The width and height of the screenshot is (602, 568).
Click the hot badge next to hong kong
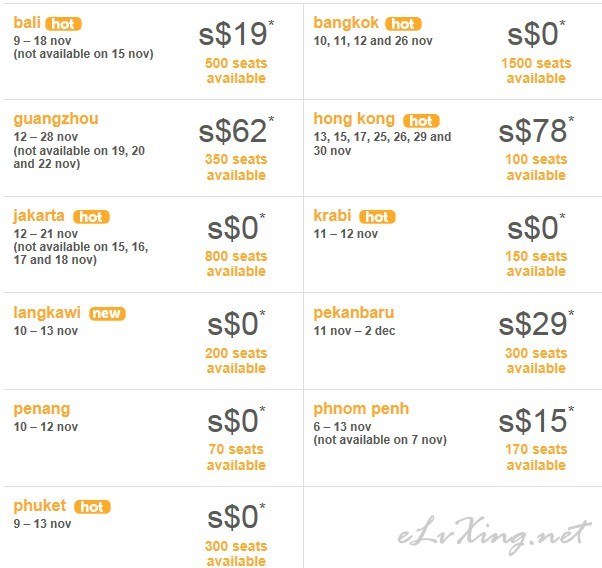[421, 121]
